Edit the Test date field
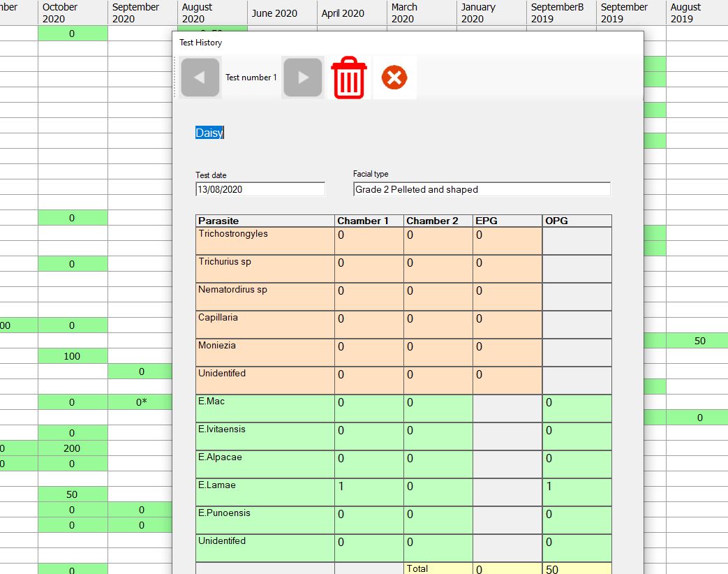Viewport: 728px width, 574px height. (x=260, y=189)
